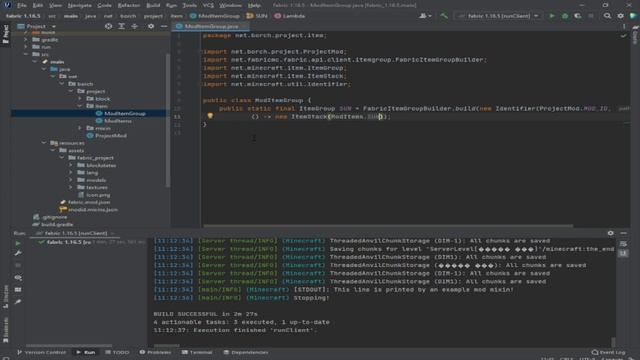Expand the run folder
Viewport: 640px width, 360px height.
(x=26, y=47)
